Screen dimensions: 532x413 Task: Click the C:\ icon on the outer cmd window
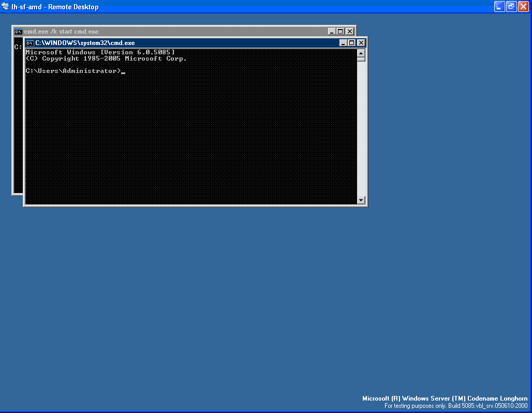click(19, 31)
